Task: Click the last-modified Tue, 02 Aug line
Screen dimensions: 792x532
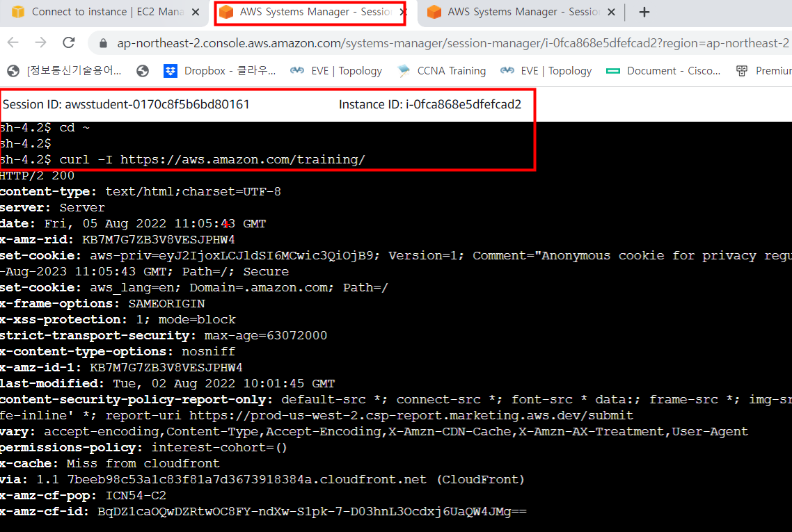Action: (167, 384)
